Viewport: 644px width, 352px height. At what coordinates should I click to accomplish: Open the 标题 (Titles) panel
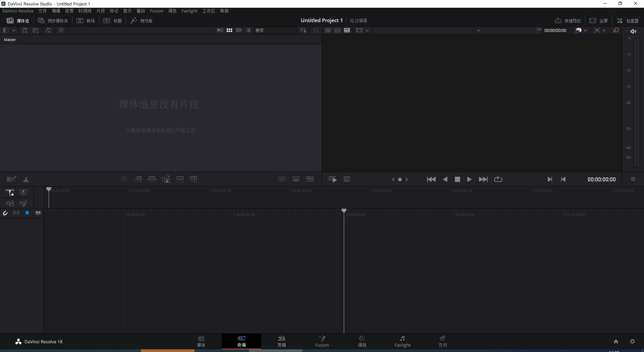[x=112, y=20]
